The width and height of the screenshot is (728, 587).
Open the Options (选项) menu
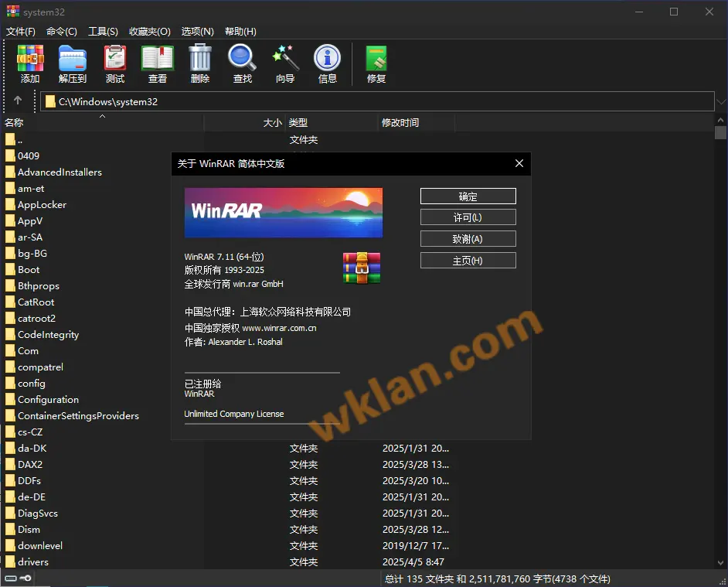point(197,31)
